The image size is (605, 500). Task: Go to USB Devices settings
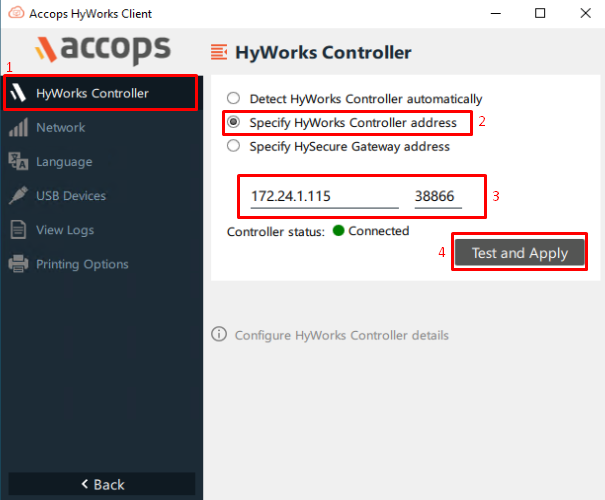(x=70, y=196)
